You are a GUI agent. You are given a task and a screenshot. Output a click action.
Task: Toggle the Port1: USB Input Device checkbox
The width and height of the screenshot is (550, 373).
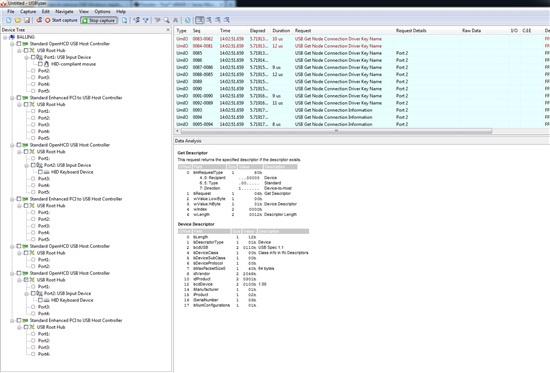pos(33,57)
